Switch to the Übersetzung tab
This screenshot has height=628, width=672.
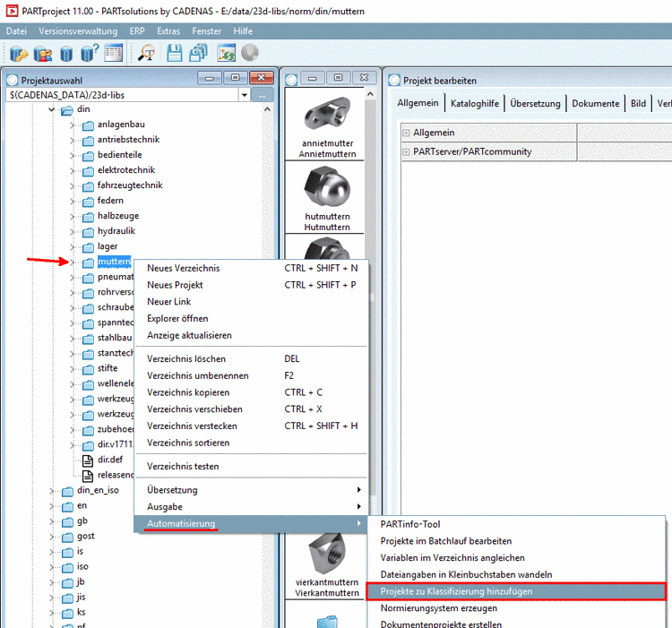[535, 103]
